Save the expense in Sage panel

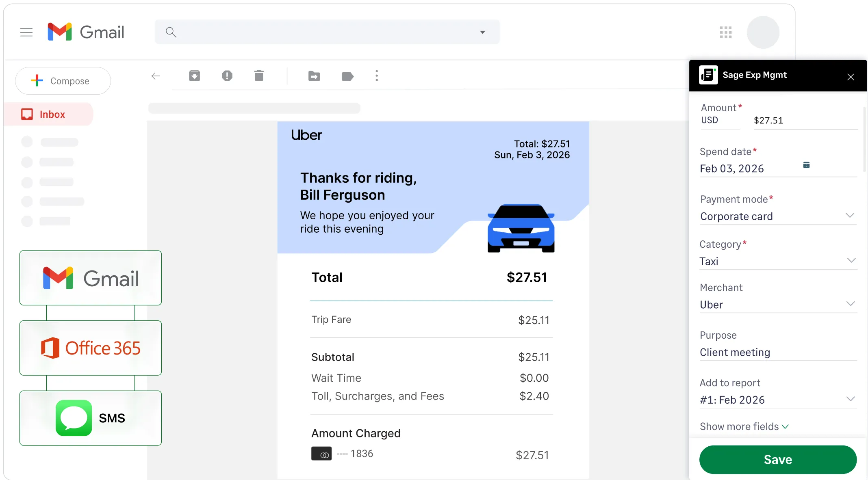[777, 459]
